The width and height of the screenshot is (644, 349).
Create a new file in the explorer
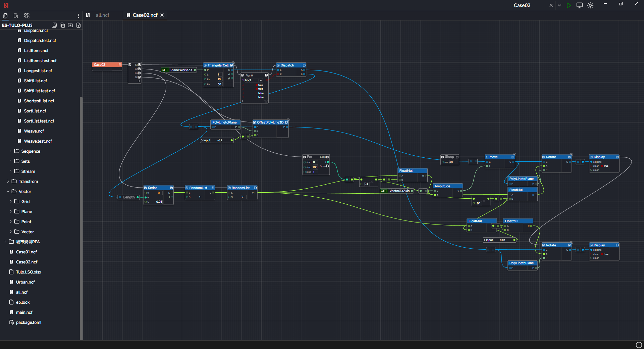pyautogui.click(x=78, y=25)
